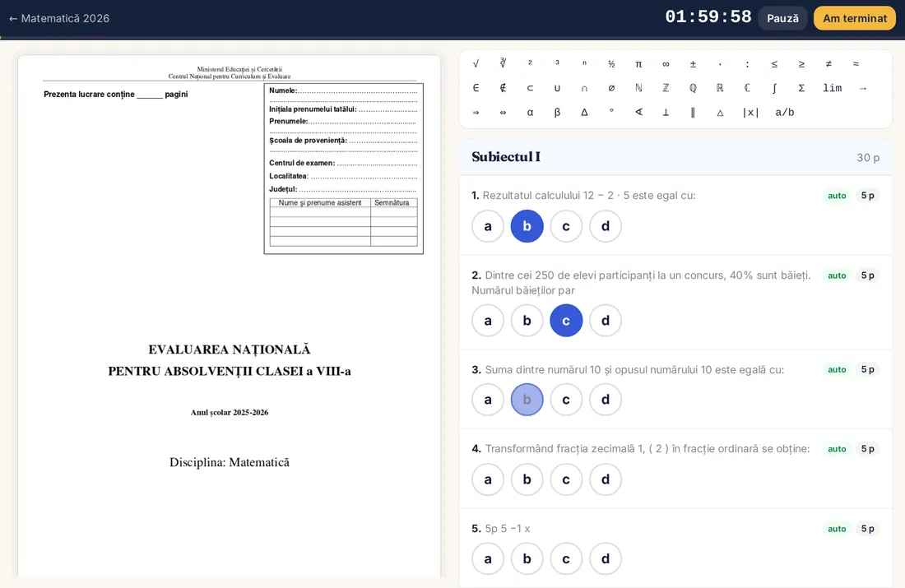Insert the a/b fraction template

tap(784, 112)
